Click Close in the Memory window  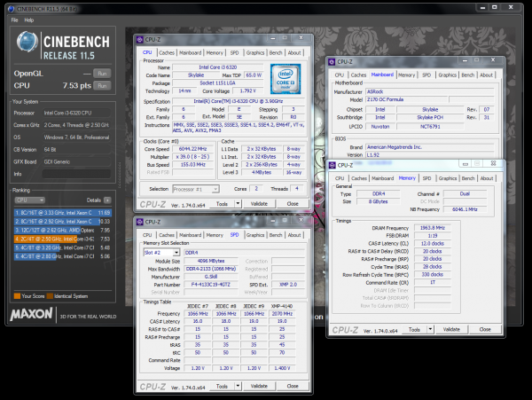point(485,329)
